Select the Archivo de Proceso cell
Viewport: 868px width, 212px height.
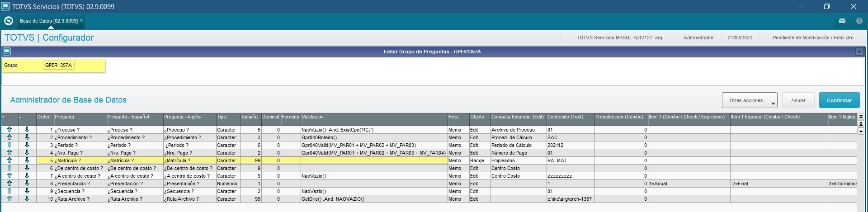tap(518, 130)
